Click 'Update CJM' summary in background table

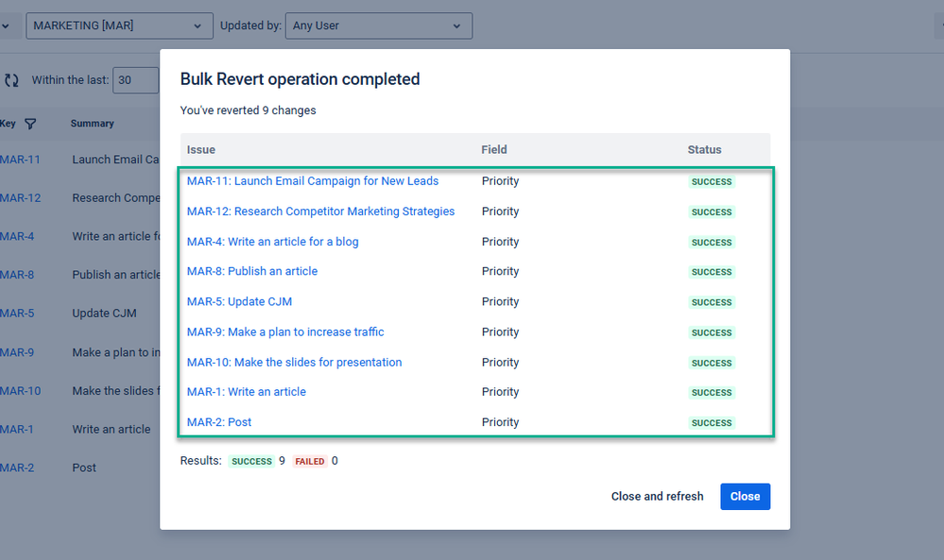click(104, 314)
